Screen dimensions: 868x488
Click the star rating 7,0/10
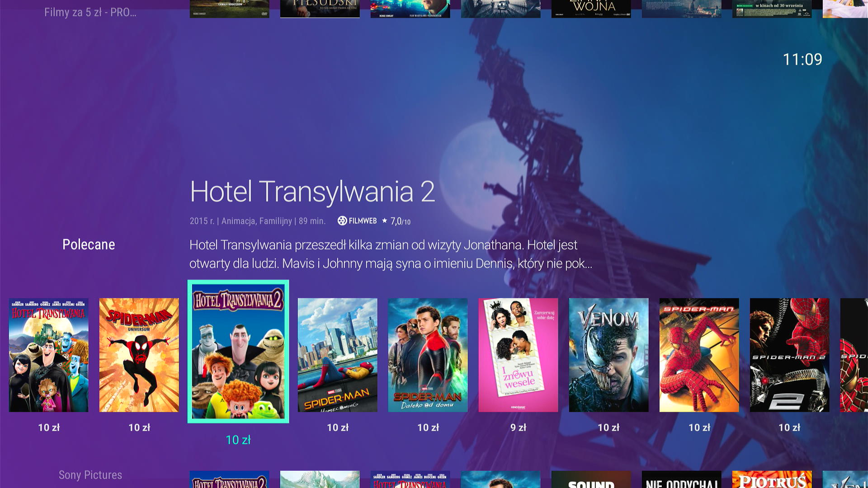click(396, 221)
